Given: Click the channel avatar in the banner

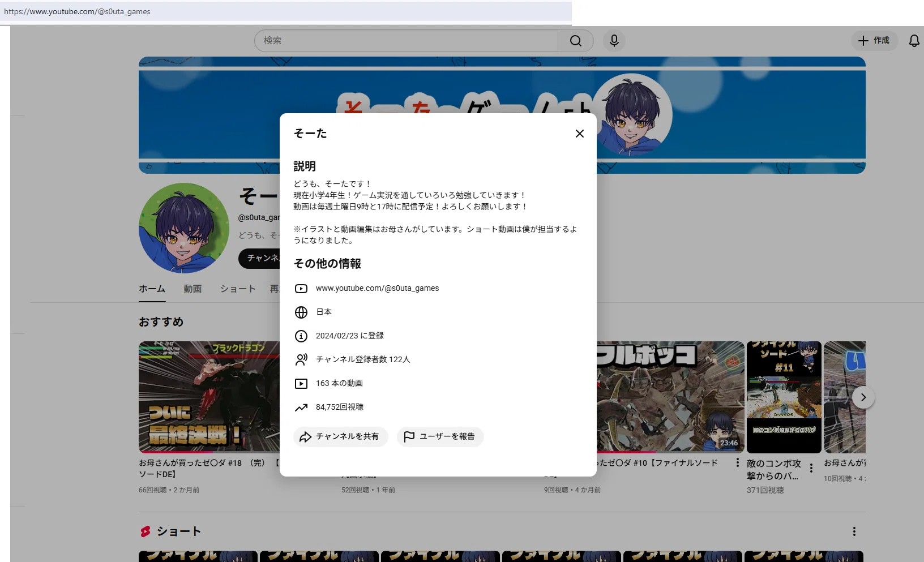Looking at the screenshot, I should (632, 115).
